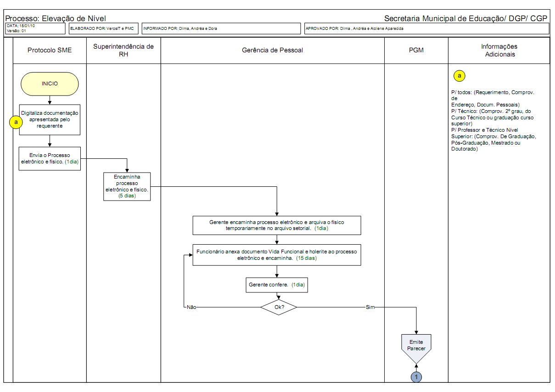Image resolution: width=555 pixels, height=392 pixels.
Task: Click the 'Protocolo SME' lane header
Action: [x=50, y=50]
